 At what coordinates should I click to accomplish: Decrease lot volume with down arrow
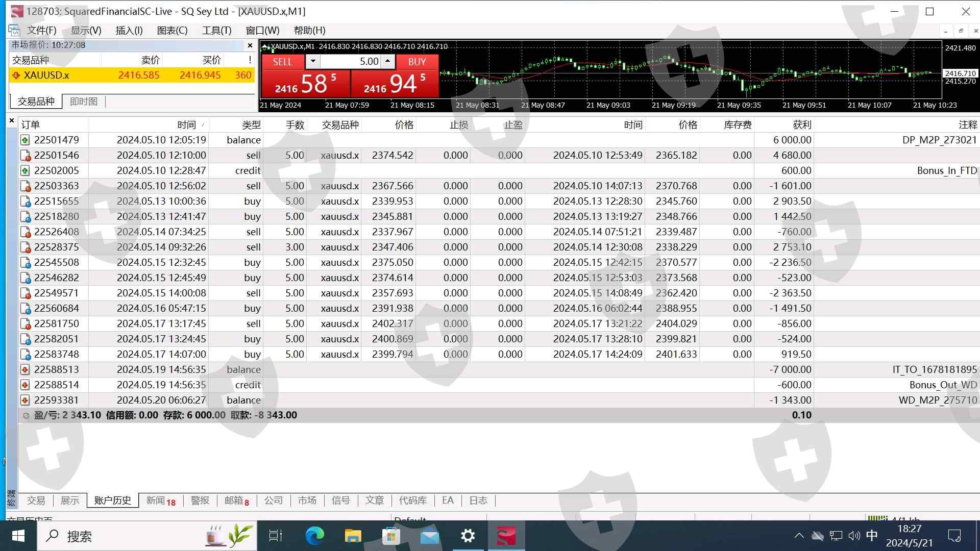[313, 62]
